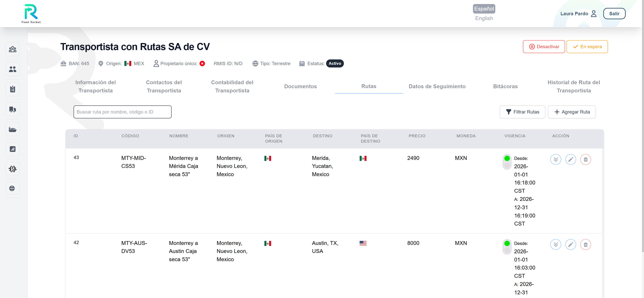Toggle the vigencia switch for route 42
Screen dimensions: 644x298
coord(507,247)
